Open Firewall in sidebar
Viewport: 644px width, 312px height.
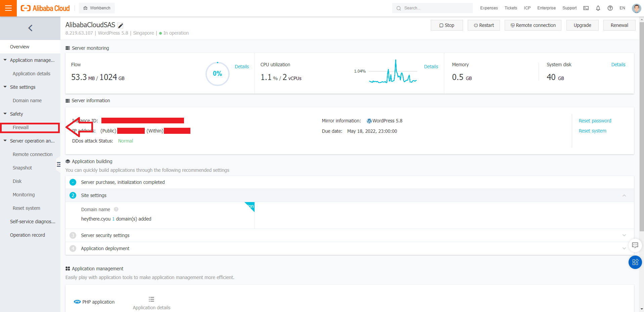(30, 127)
